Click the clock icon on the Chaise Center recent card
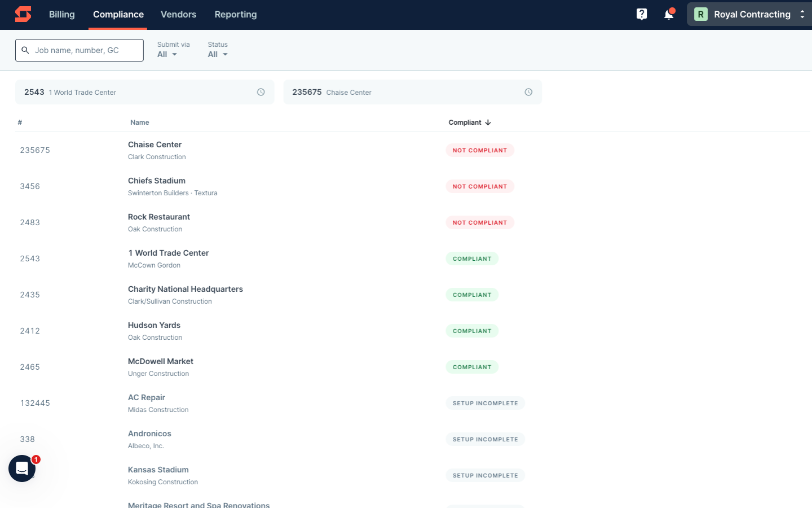Image resolution: width=812 pixels, height=508 pixels. [x=528, y=91]
